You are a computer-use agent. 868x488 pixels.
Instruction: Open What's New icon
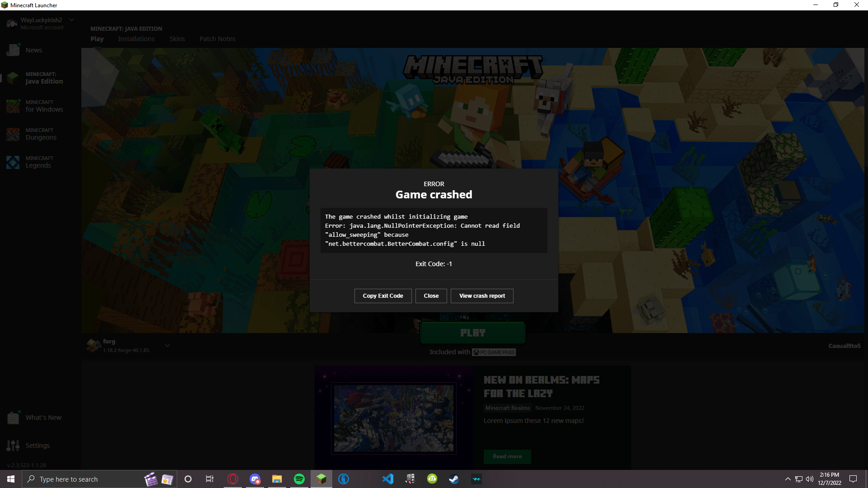[x=13, y=418]
